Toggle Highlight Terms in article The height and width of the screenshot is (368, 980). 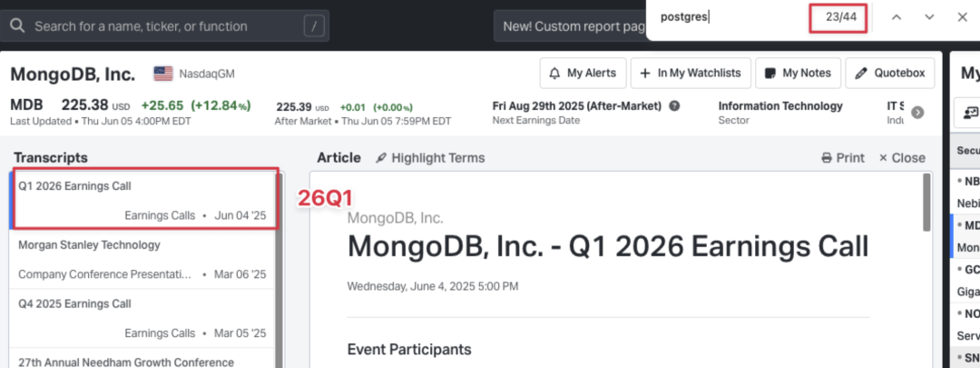click(429, 158)
